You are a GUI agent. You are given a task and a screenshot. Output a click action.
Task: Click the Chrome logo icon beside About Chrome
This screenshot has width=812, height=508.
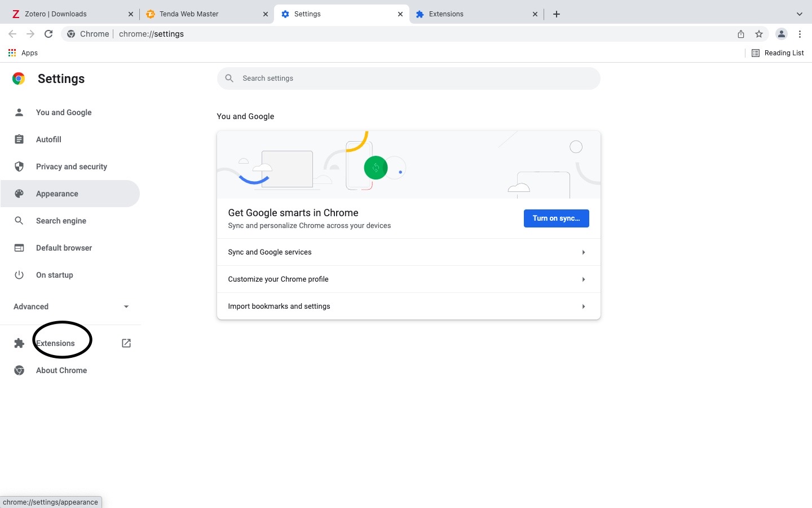pos(19,370)
